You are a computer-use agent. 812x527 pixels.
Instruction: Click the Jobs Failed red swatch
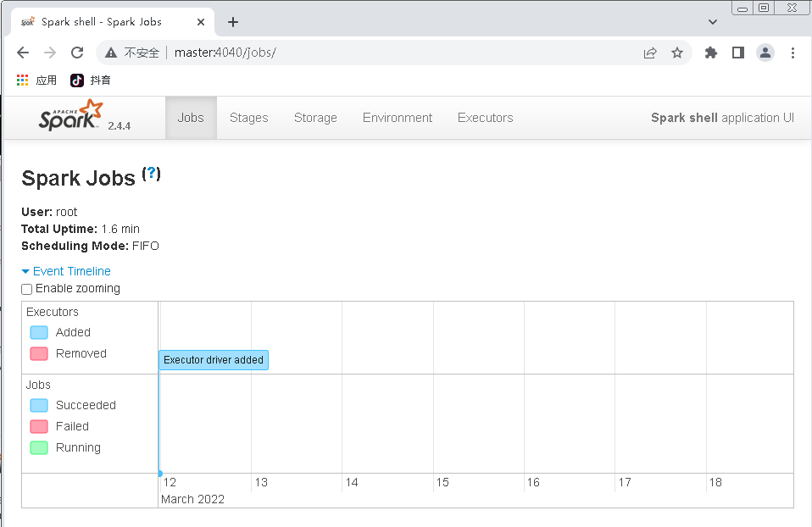point(39,426)
